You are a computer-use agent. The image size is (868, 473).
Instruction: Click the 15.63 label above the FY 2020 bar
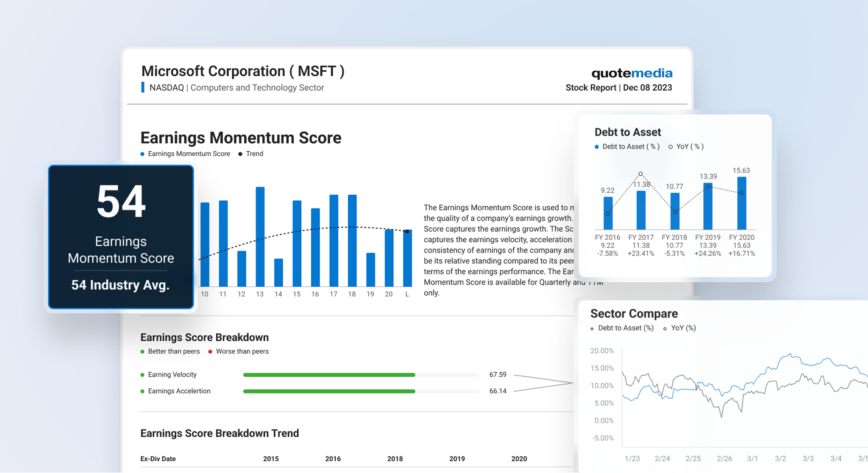coord(741,171)
